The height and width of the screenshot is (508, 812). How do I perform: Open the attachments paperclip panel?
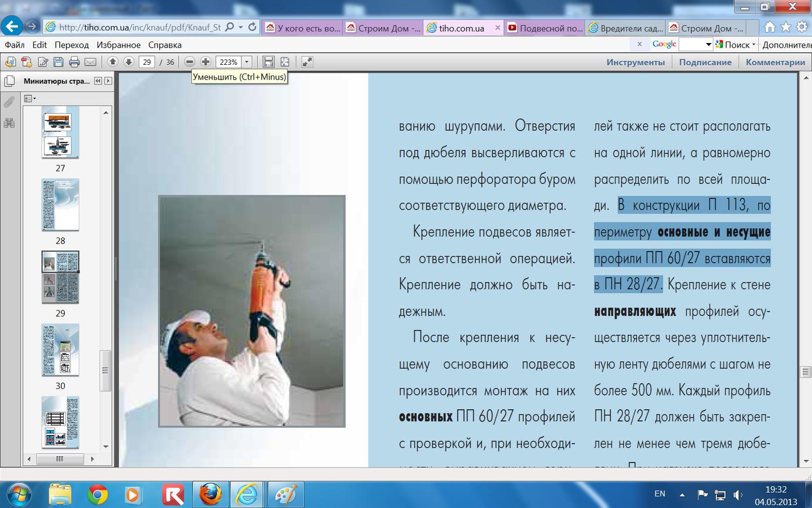9,102
